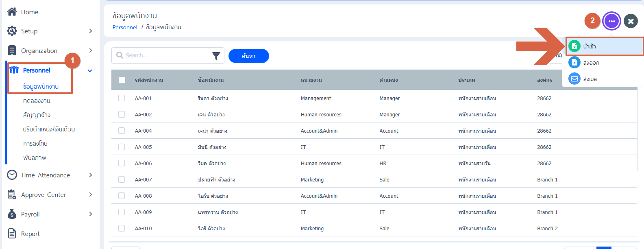Select ส่งออก from the dropdown menu

point(603,63)
